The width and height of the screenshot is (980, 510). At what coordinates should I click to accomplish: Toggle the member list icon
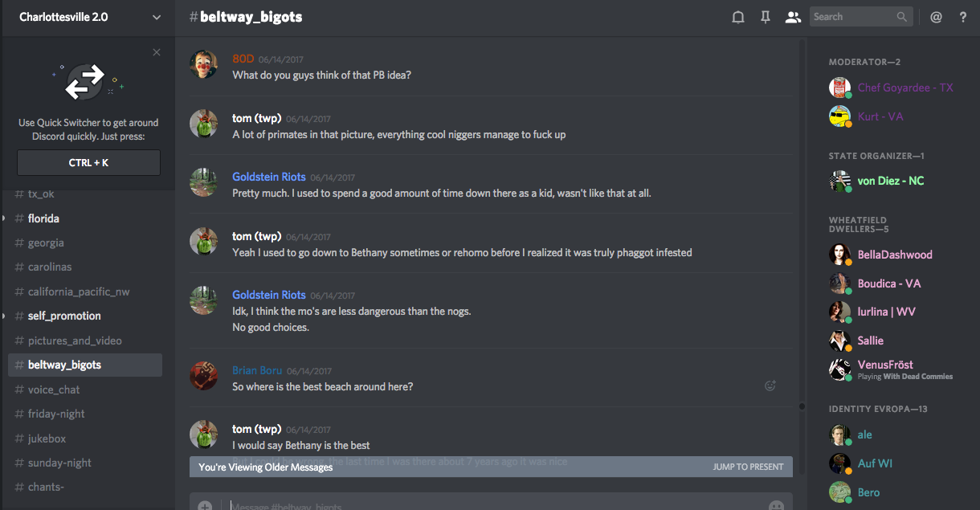click(793, 17)
